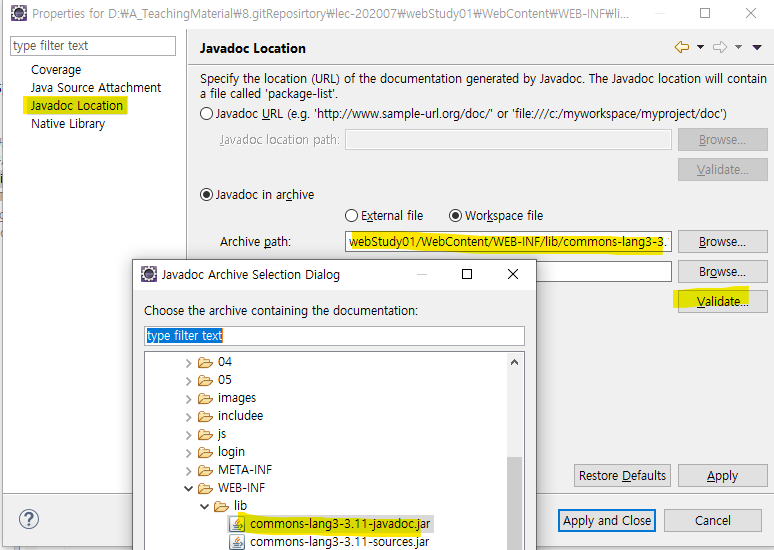
Task: Expand the login folder node
Action: tap(188, 453)
